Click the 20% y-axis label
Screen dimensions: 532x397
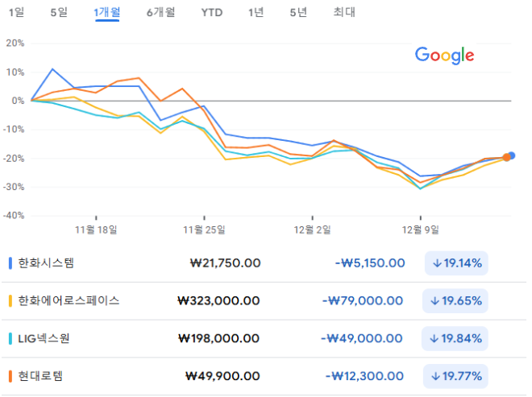pyautogui.click(x=15, y=43)
